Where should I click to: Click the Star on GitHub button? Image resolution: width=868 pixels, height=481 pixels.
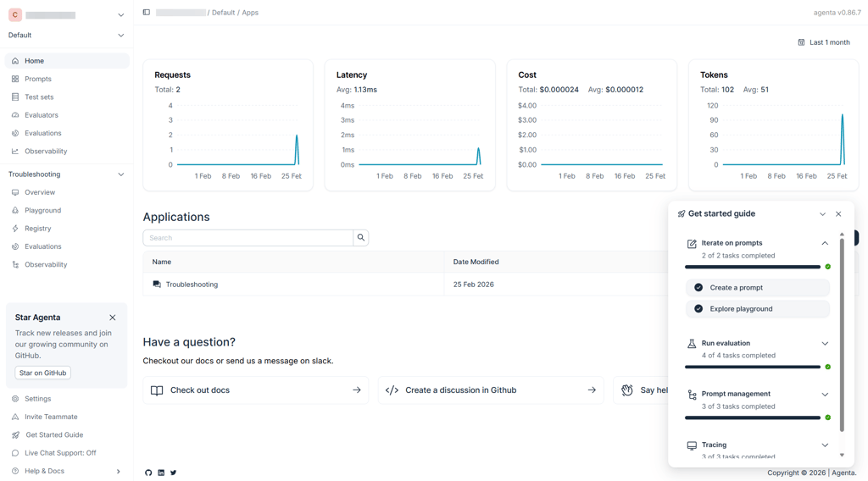(x=42, y=373)
